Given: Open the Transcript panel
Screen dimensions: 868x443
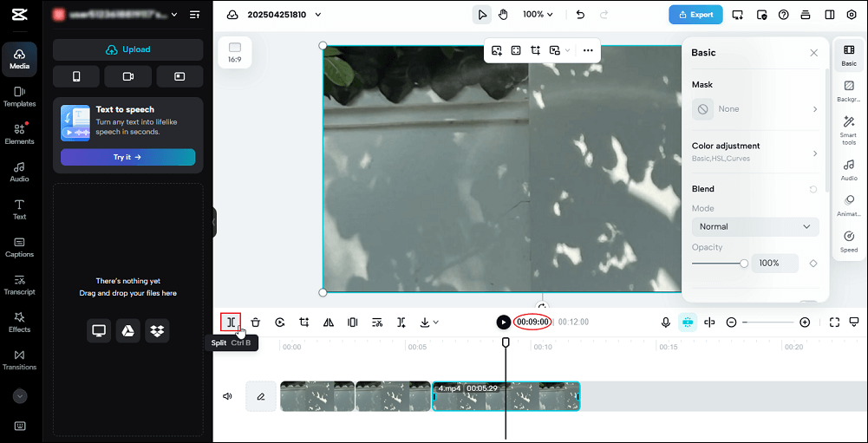Looking at the screenshot, I should coord(19,284).
